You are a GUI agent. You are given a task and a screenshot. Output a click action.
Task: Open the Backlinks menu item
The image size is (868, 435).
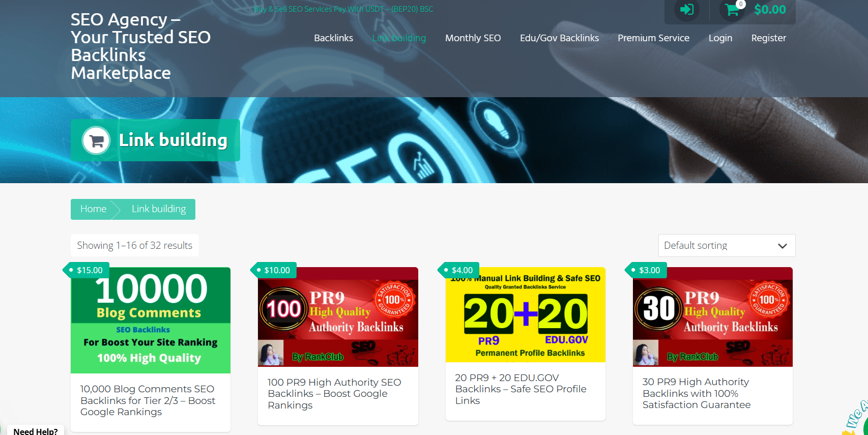[333, 38]
